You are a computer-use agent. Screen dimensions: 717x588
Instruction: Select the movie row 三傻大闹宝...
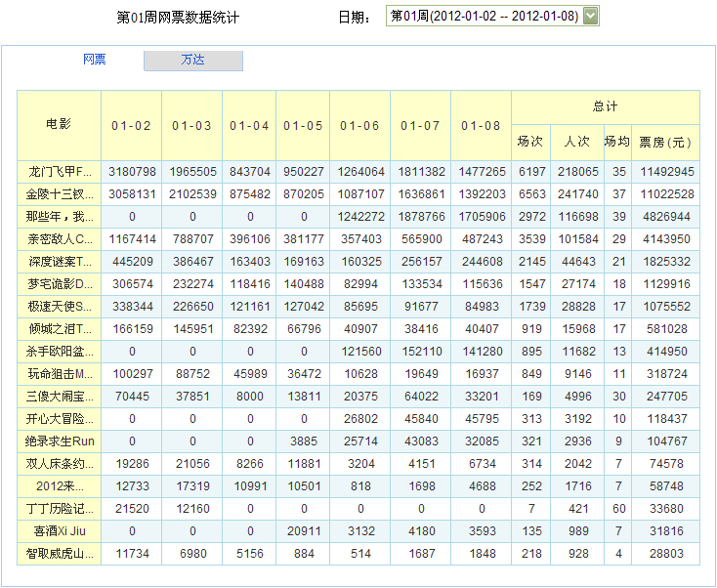[x=358, y=397]
